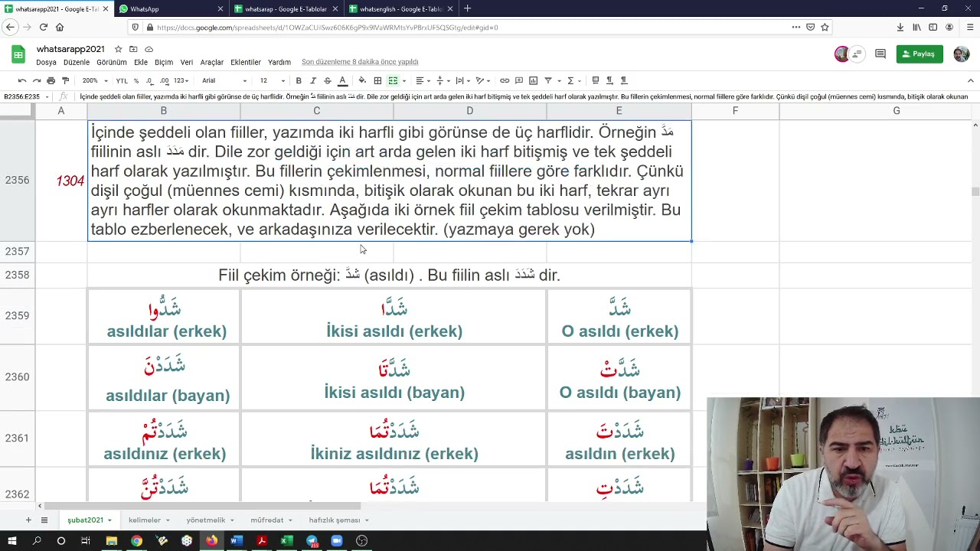This screenshot has width=980, height=551.
Task: Open vertical align dropdown
Action: [442, 80]
